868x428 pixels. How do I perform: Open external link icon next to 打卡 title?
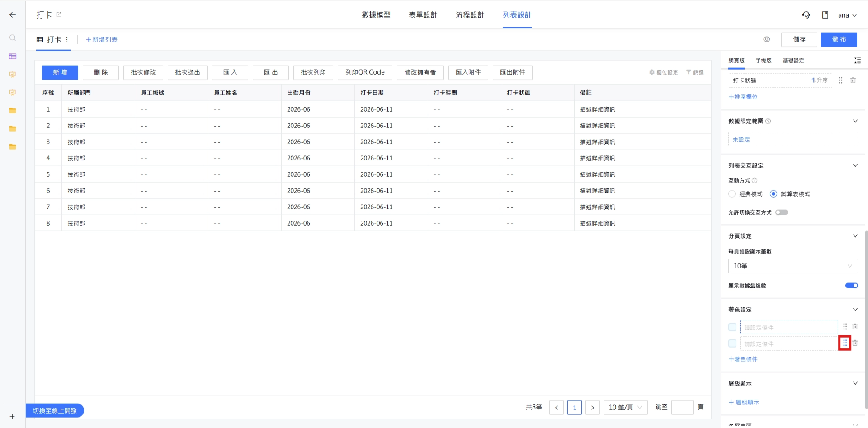(x=59, y=14)
